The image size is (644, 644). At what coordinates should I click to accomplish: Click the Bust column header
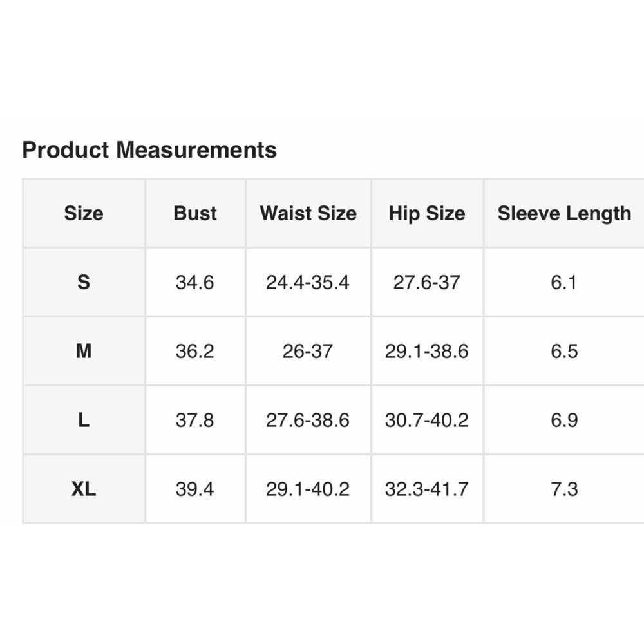tap(195, 213)
